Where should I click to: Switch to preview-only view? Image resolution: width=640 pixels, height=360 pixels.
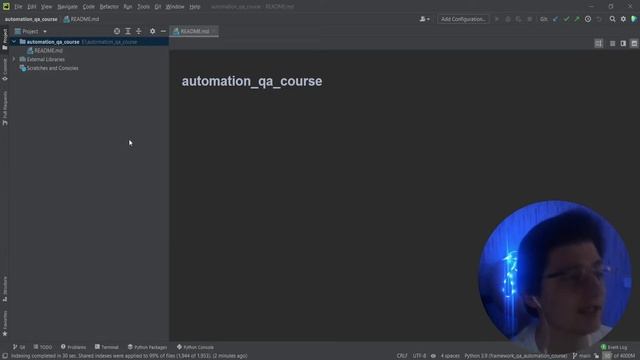tap(634, 43)
